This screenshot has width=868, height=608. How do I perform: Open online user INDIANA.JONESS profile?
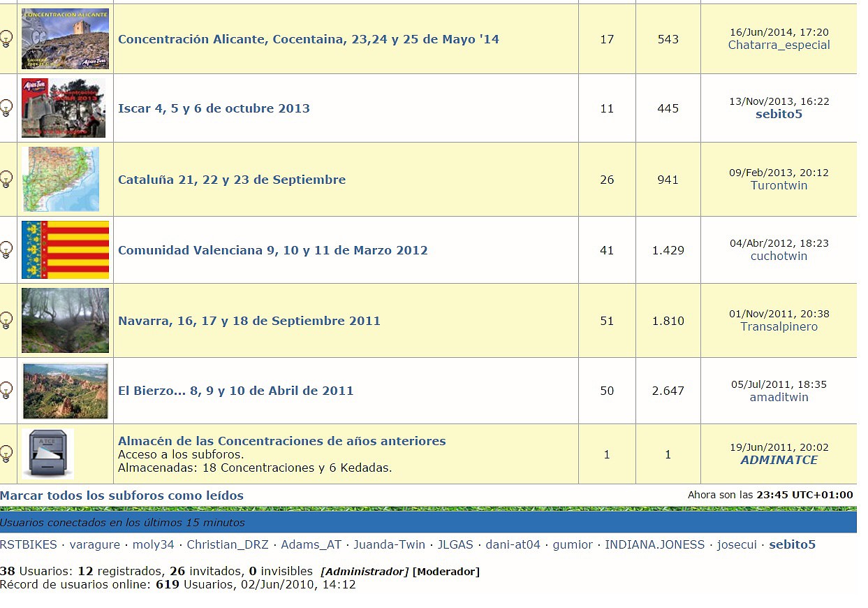(x=654, y=544)
